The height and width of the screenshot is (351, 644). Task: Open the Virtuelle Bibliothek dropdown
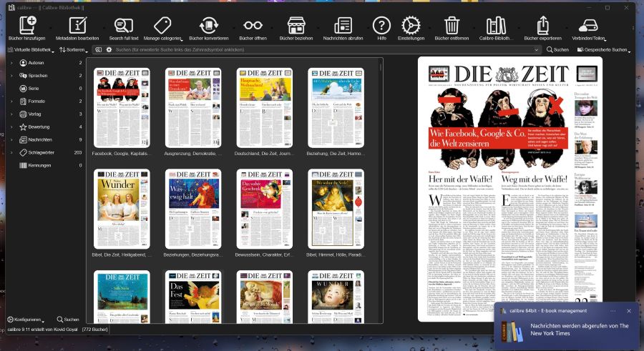31,49
